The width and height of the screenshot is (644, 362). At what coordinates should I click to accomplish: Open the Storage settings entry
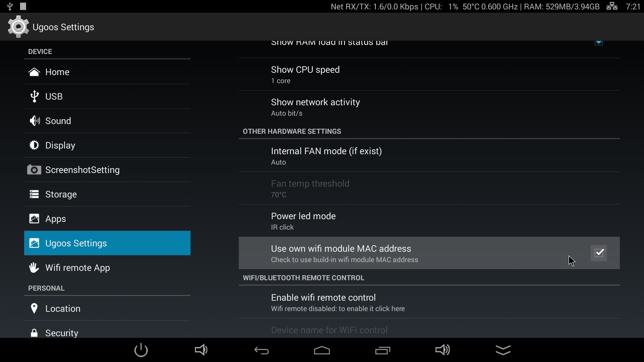(x=107, y=194)
